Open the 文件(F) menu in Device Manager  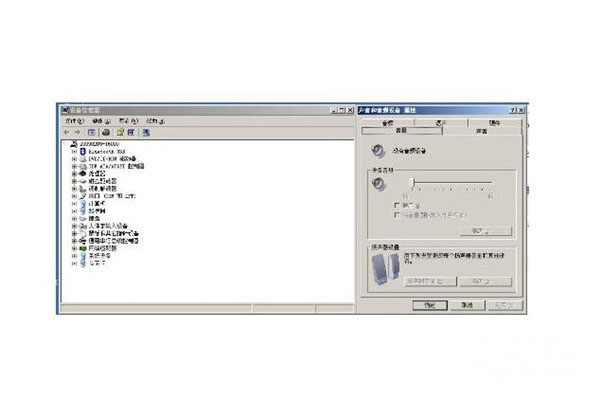74,121
